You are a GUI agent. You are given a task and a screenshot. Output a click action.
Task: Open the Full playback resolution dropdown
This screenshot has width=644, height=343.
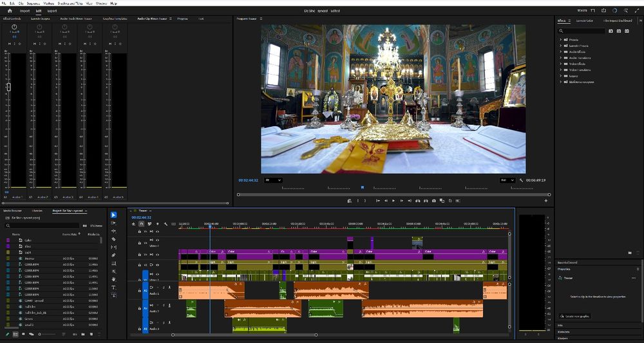tap(507, 180)
